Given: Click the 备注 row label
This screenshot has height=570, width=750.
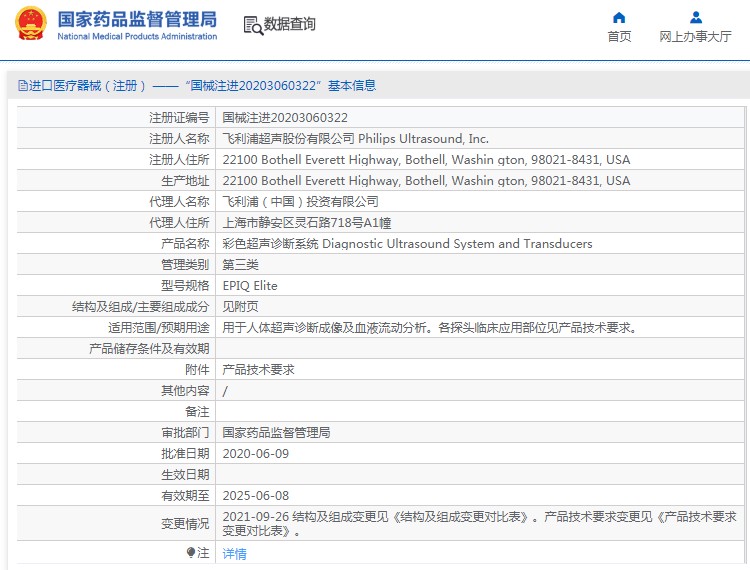Looking at the screenshot, I should point(197,412).
